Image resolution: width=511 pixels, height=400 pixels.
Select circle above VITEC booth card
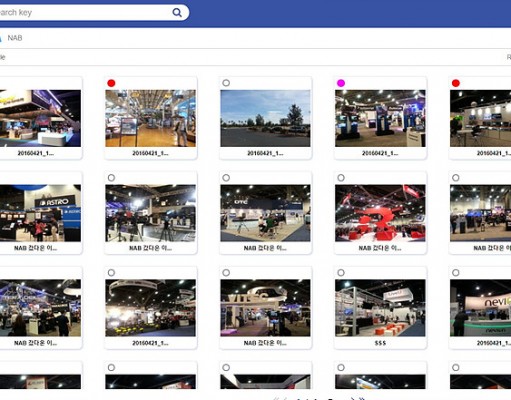coord(226,273)
